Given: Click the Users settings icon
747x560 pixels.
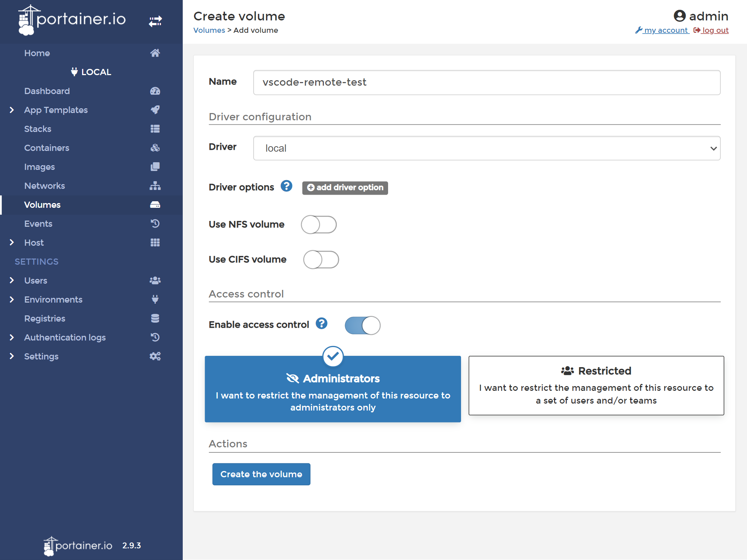Looking at the screenshot, I should (154, 280).
